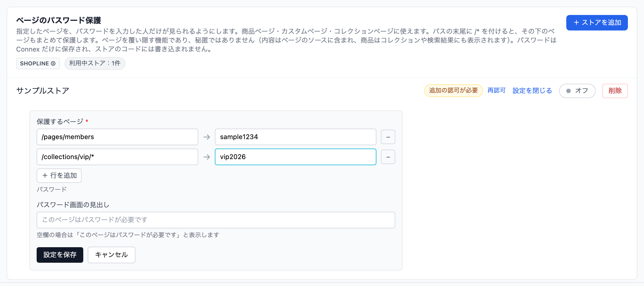
Task: Click the arrow icon after /pages/members
Action: (x=207, y=137)
